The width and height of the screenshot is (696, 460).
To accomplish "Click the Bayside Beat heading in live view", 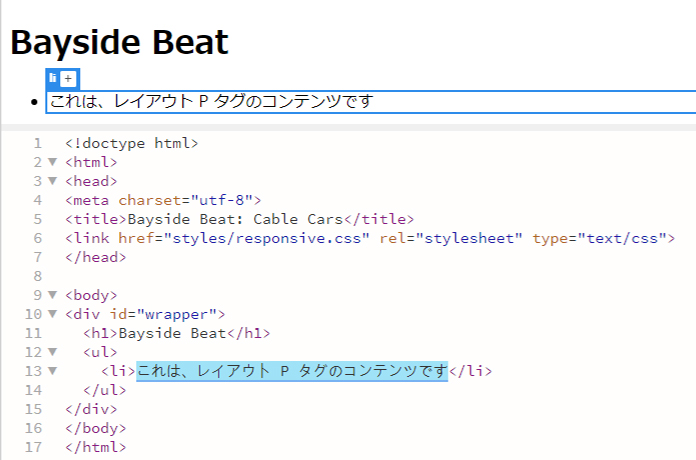I will tap(119, 42).
